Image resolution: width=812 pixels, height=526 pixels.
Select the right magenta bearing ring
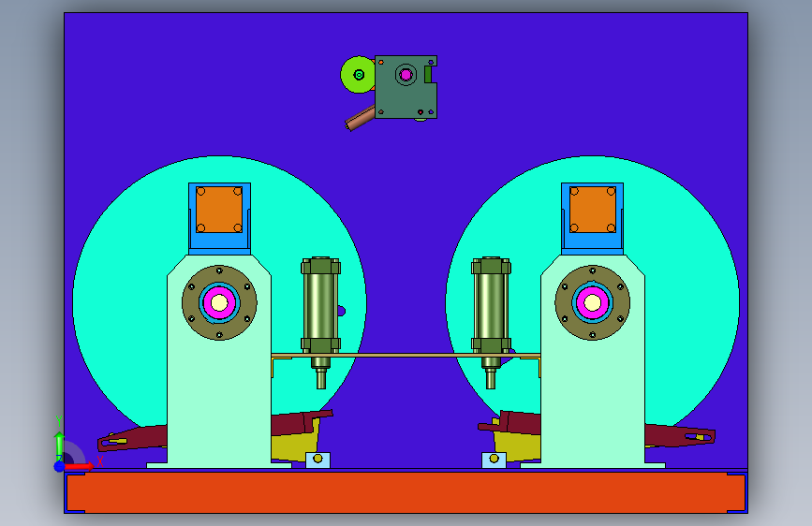(582, 303)
